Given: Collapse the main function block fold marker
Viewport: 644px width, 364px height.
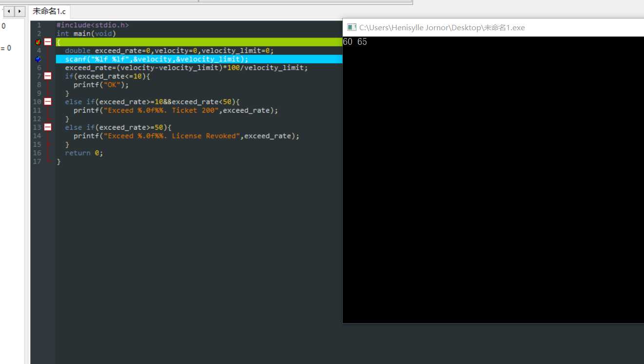Looking at the screenshot, I should 47,42.
